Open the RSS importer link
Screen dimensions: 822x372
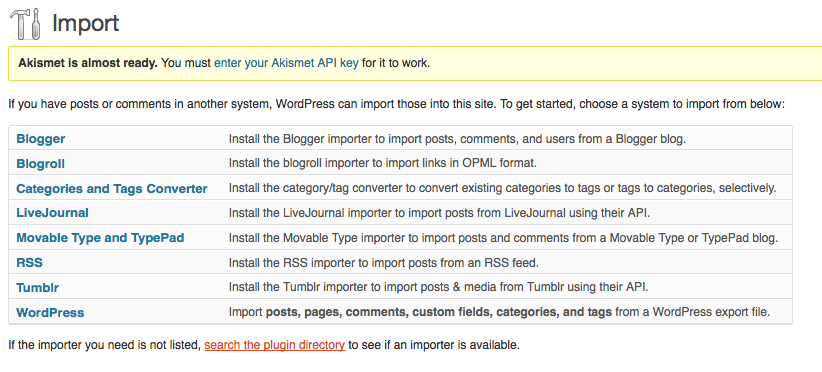pos(29,262)
